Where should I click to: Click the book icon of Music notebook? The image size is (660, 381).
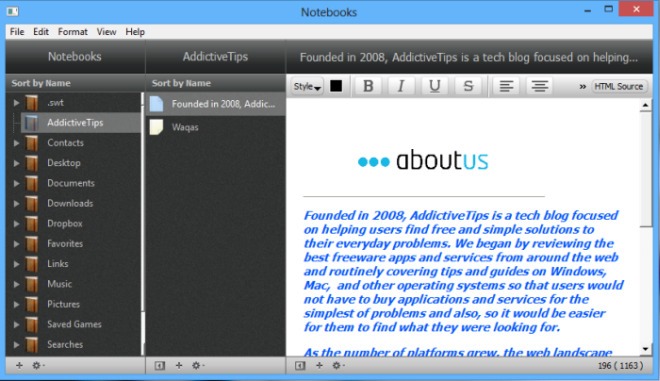click(x=32, y=284)
